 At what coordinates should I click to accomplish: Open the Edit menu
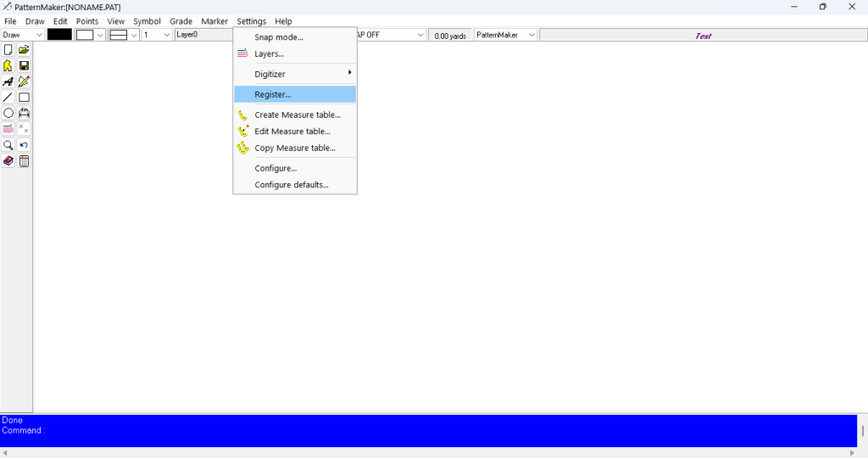(x=60, y=21)
